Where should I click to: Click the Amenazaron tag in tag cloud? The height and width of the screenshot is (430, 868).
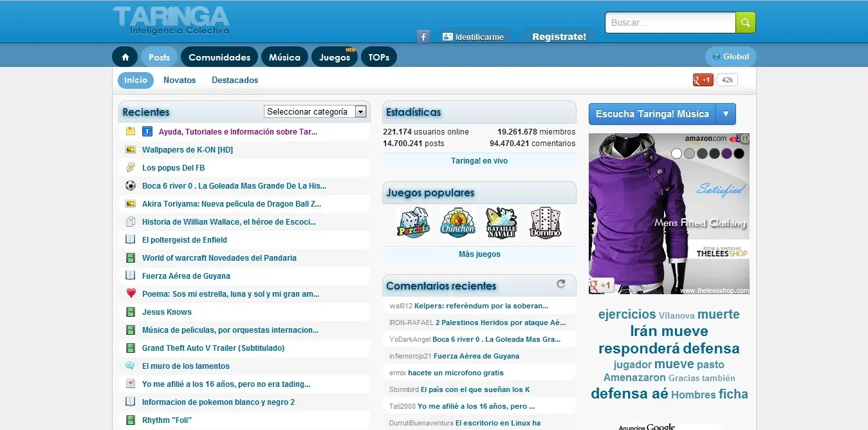point(634,378)
